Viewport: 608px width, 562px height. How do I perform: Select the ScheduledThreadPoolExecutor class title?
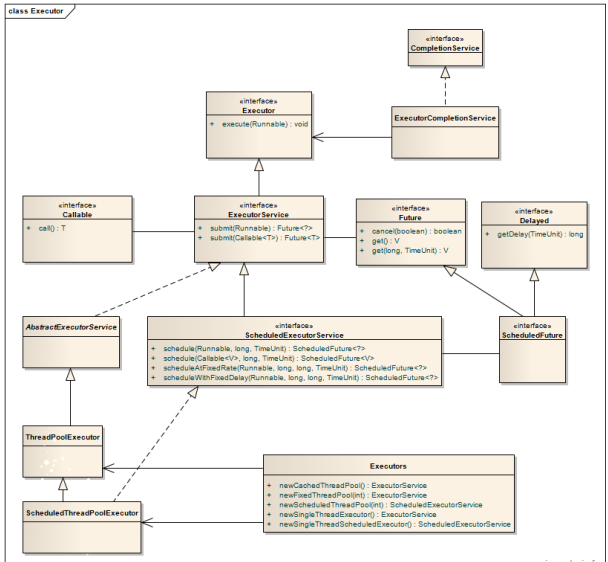82,513
